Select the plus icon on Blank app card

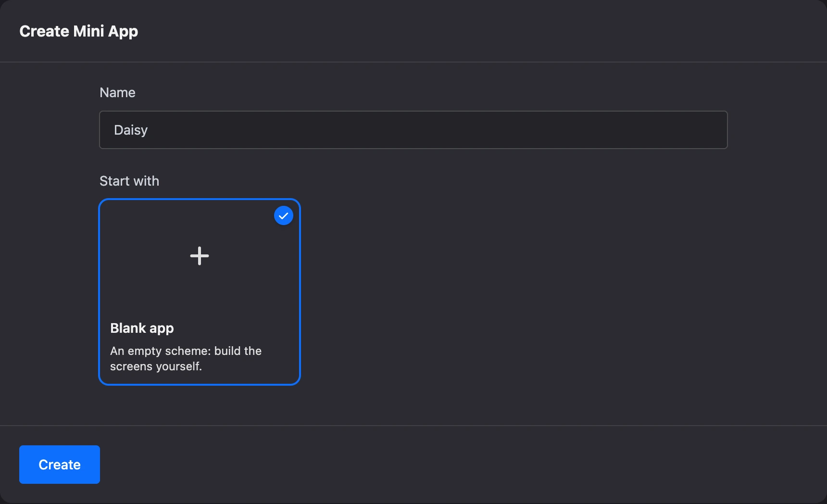tap(200, 256)
